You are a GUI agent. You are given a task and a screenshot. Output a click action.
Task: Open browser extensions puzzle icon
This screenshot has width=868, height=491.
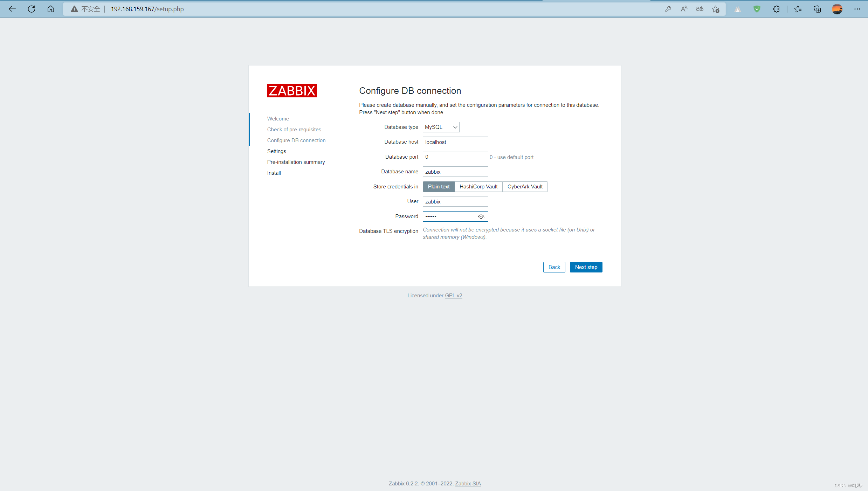776,9
